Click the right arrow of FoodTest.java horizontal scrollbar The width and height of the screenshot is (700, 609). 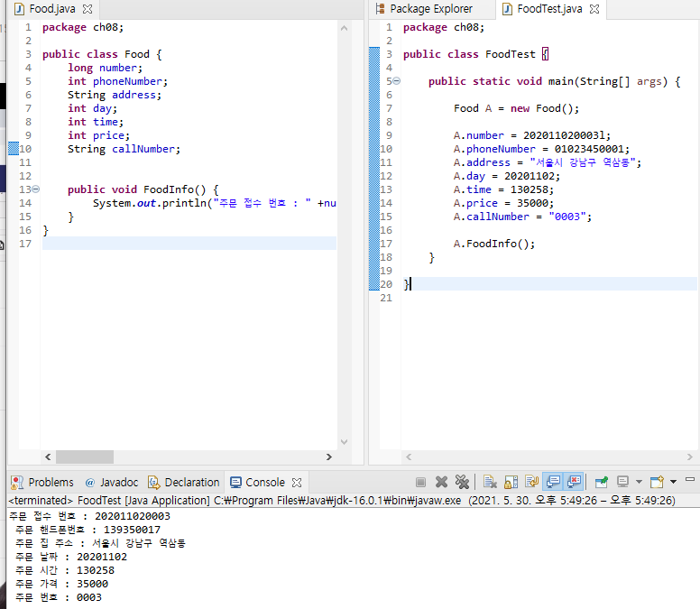tap(690, 457)
